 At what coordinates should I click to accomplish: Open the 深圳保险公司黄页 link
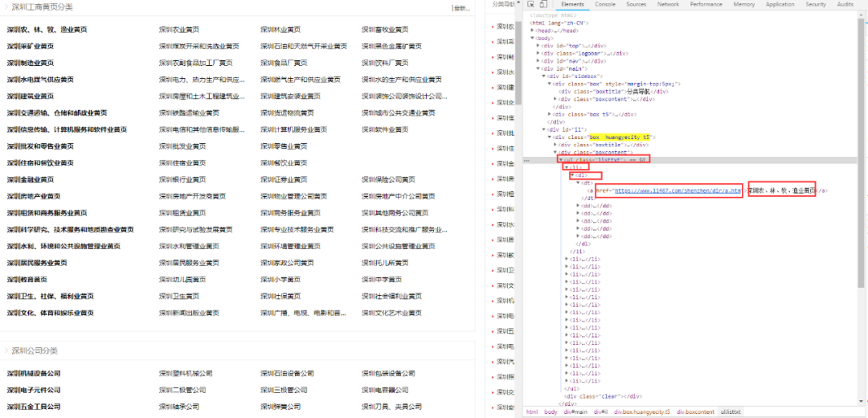click(389, 179)
